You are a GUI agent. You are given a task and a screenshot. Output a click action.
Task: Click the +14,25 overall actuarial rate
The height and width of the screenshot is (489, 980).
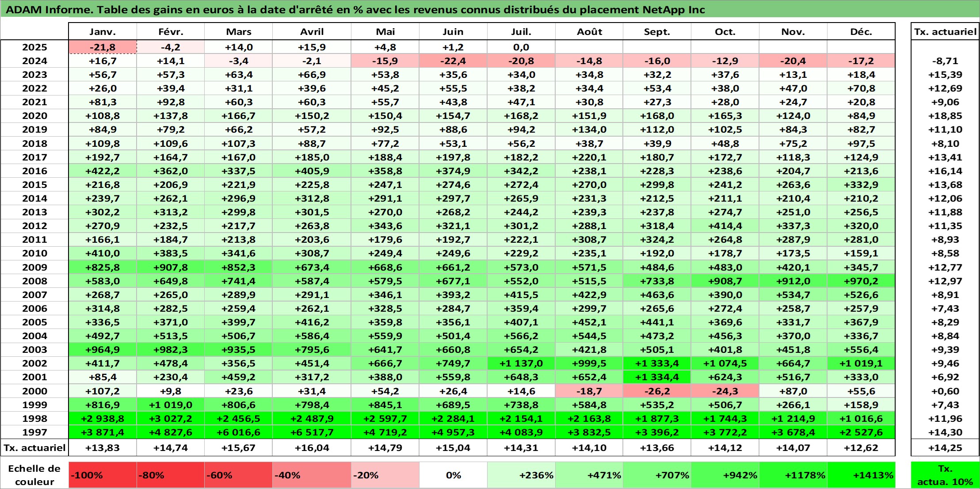pos(945,448)
